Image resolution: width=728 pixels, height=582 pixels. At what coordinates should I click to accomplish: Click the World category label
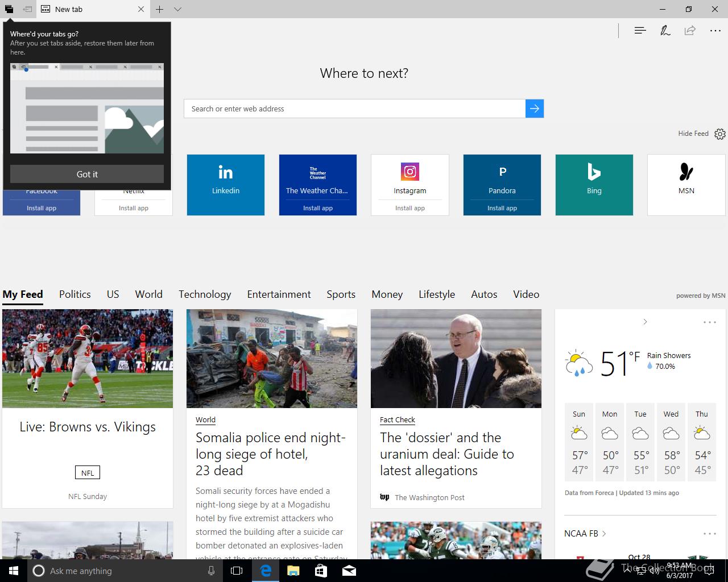coord(205,420)
